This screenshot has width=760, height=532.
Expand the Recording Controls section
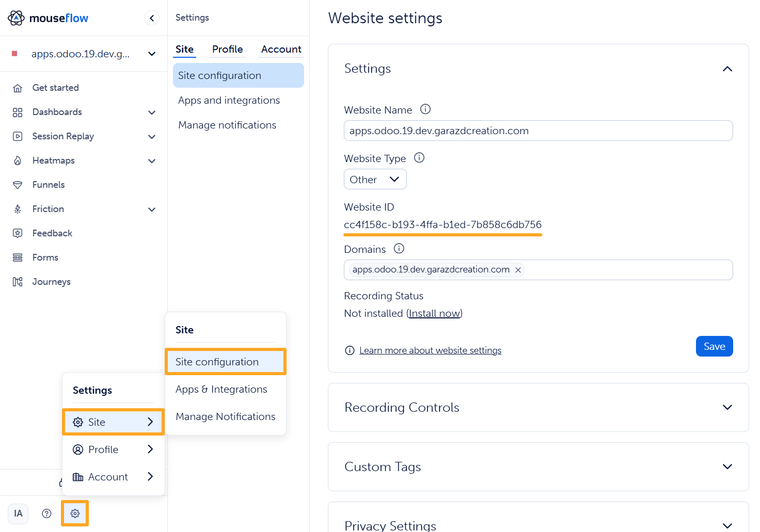(727, 407)
